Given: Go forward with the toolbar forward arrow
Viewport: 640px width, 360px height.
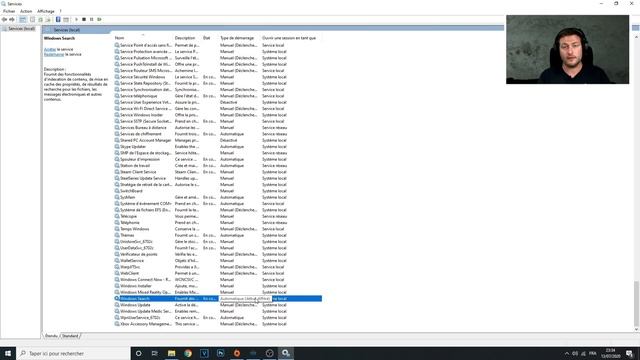Looking at the screenshot, I should [12, 20].
